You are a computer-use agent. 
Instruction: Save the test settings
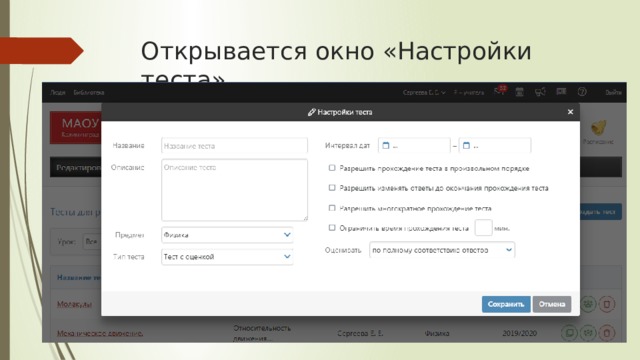pos(506,304)
